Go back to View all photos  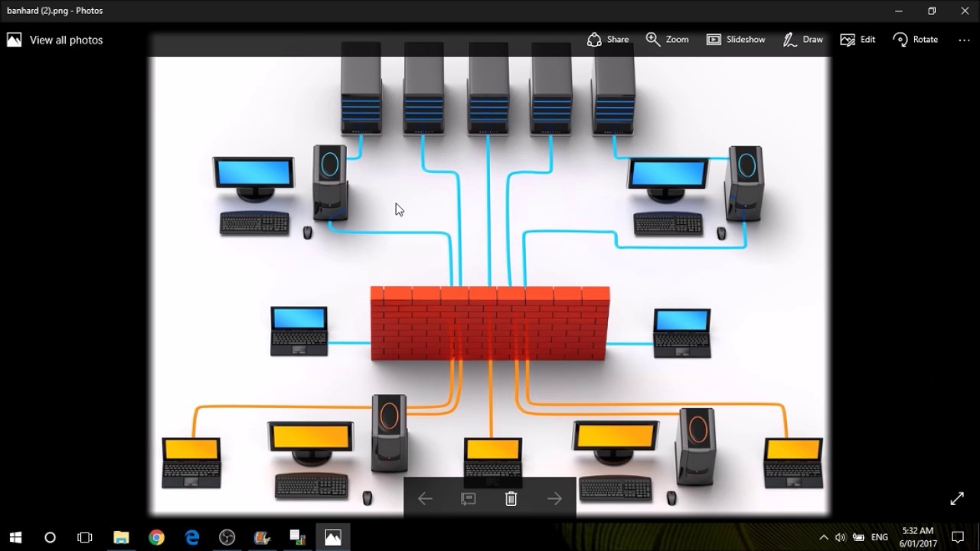point(55,40)
